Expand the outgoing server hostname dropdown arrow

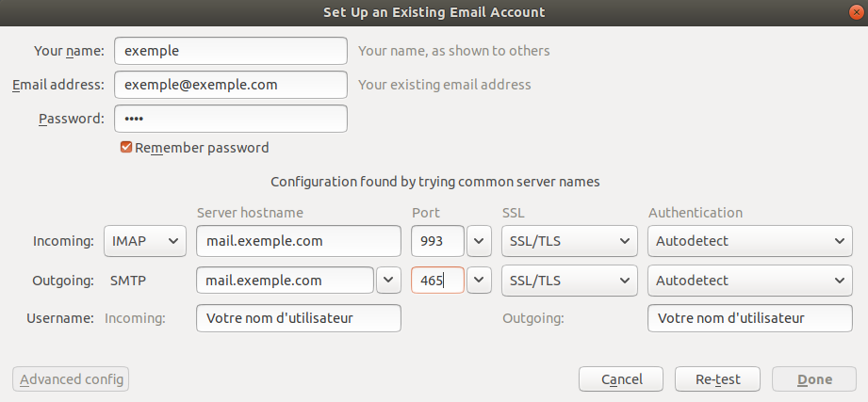[x=388, y=281]
